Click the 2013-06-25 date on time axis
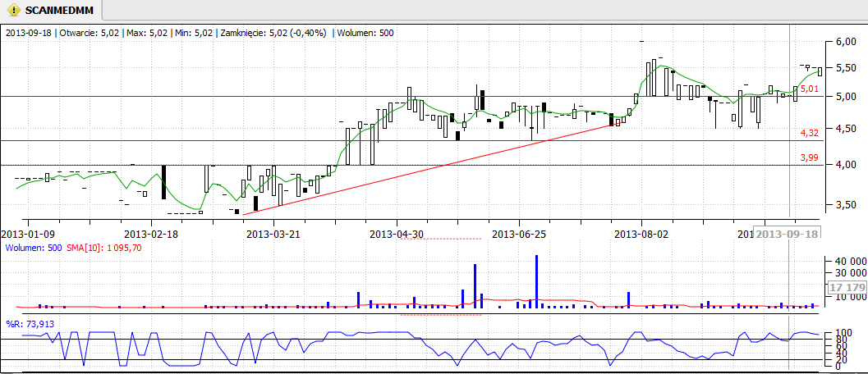868x374 pixels. 519,234
